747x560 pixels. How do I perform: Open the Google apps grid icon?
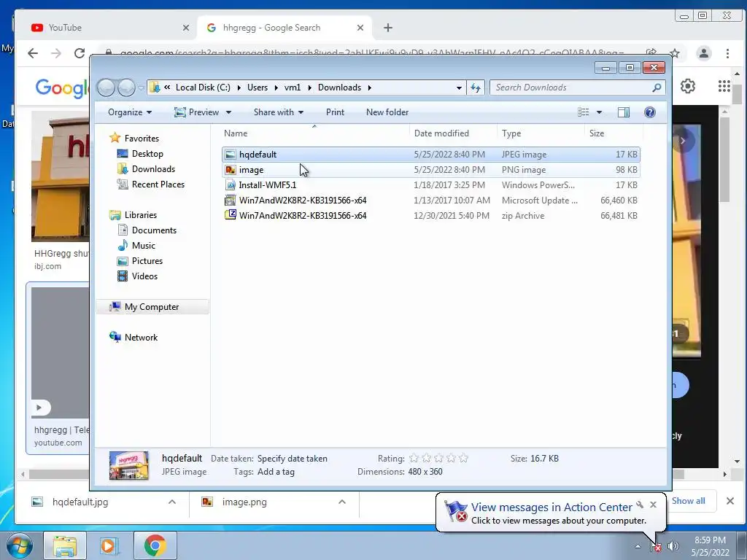[x=724, y=86]
